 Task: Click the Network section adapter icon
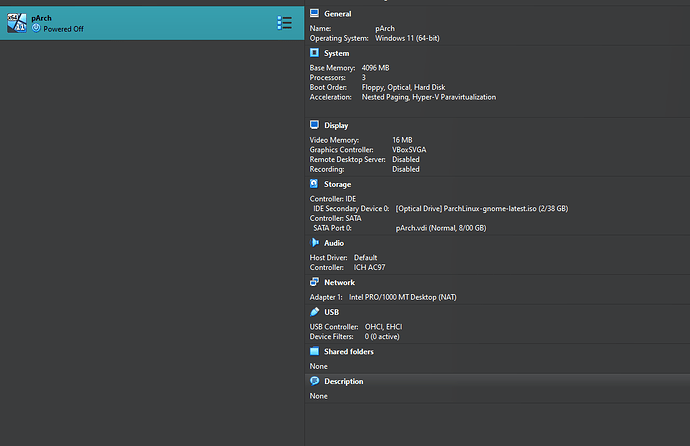point(314,282)
